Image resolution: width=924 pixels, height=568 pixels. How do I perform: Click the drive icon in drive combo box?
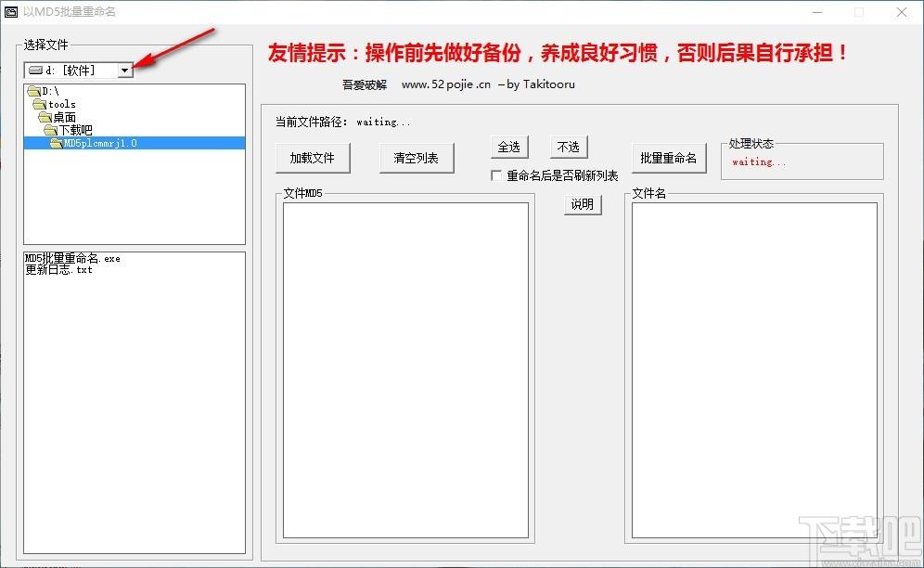(35, 71)
